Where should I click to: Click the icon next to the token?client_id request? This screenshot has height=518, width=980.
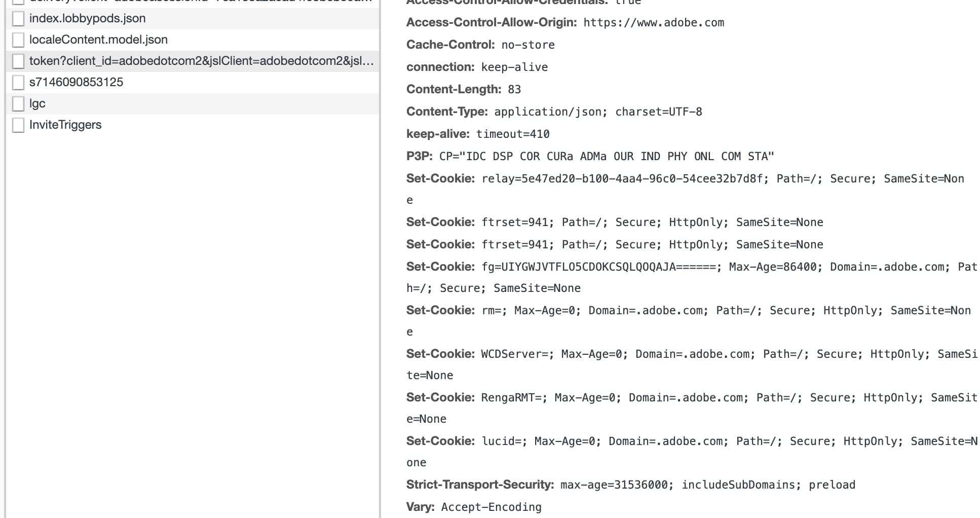[18, 61]
